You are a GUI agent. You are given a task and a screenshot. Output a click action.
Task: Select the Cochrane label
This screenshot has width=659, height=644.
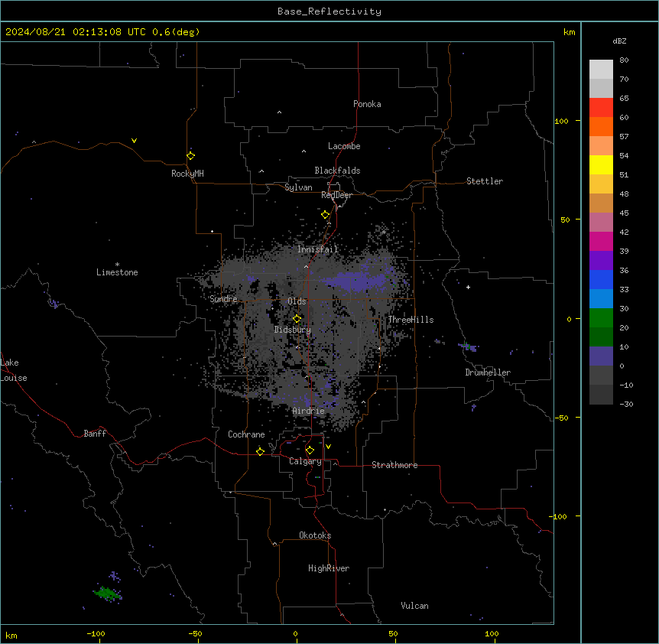pyautogui.click(x=246, y=434)
